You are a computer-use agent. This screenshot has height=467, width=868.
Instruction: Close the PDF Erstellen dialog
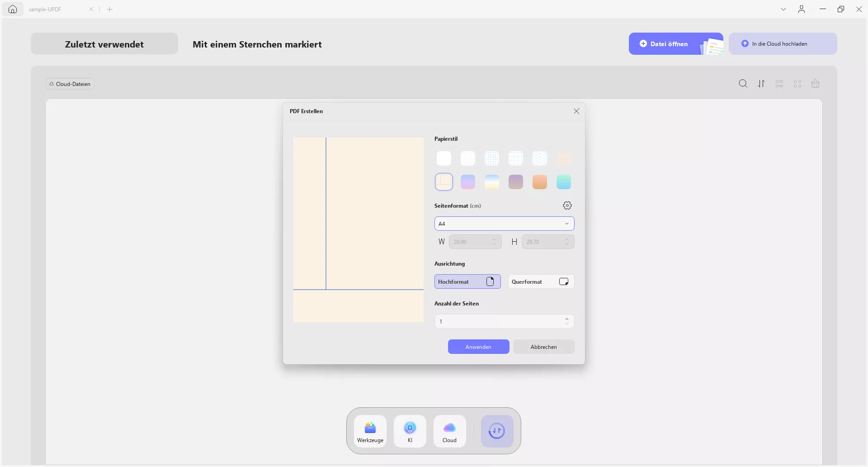pos(576,111)
